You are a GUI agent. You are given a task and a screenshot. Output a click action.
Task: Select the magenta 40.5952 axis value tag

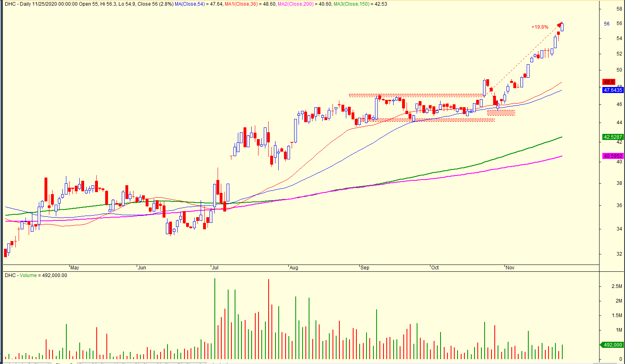pyautogui.click(x=612, y=156)
